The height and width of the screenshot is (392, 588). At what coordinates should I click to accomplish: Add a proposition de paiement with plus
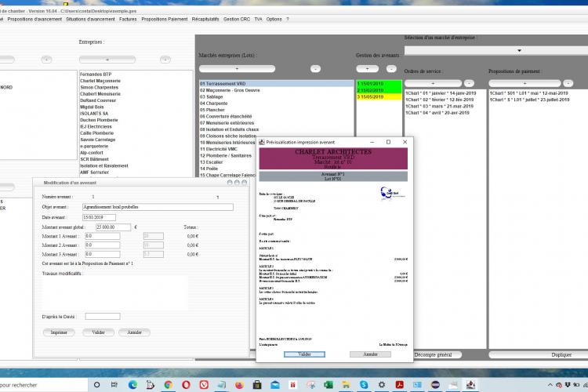(x=524, y=83)
